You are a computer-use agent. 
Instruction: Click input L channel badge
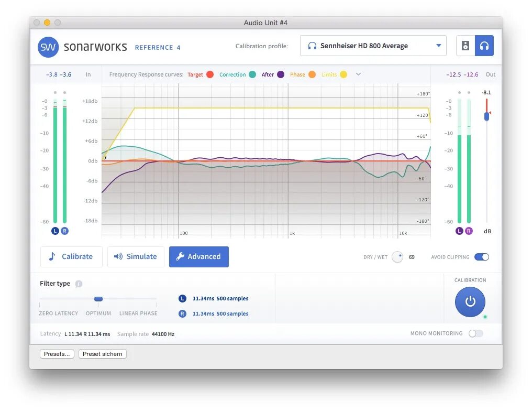click(x=56, y=231)
